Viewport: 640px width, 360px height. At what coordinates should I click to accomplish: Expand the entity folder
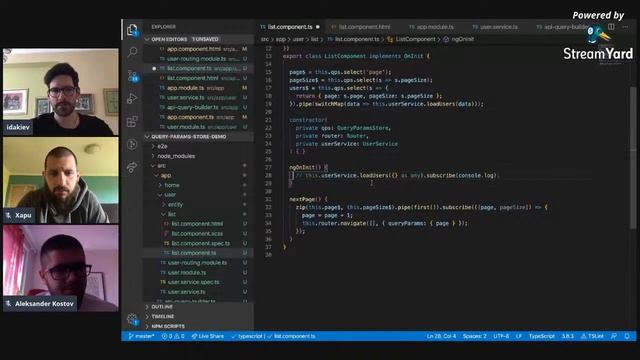[175, 204]
